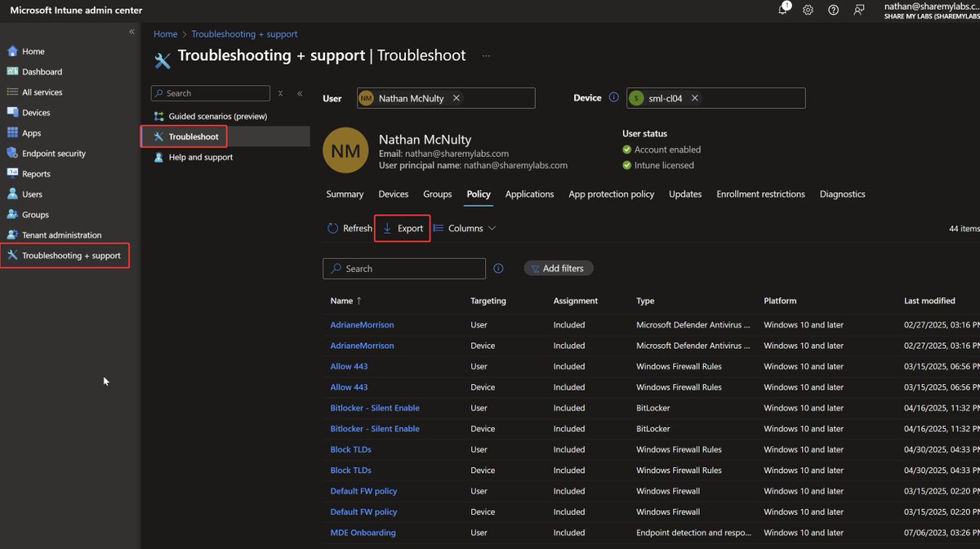The width and height of the screenshot is (980, 549).
Task: Open the MDE Onboarding policy
Action: (x=363, y=533)
